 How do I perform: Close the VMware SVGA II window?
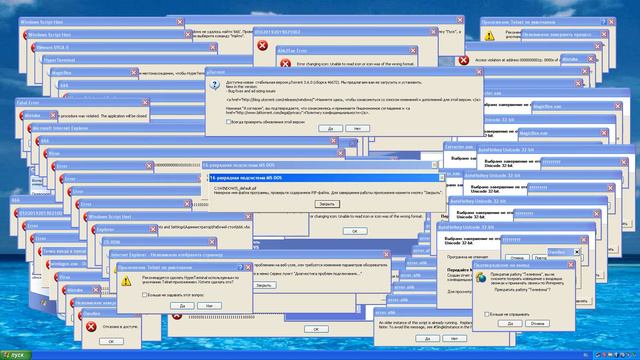click(x=213, y=47)
